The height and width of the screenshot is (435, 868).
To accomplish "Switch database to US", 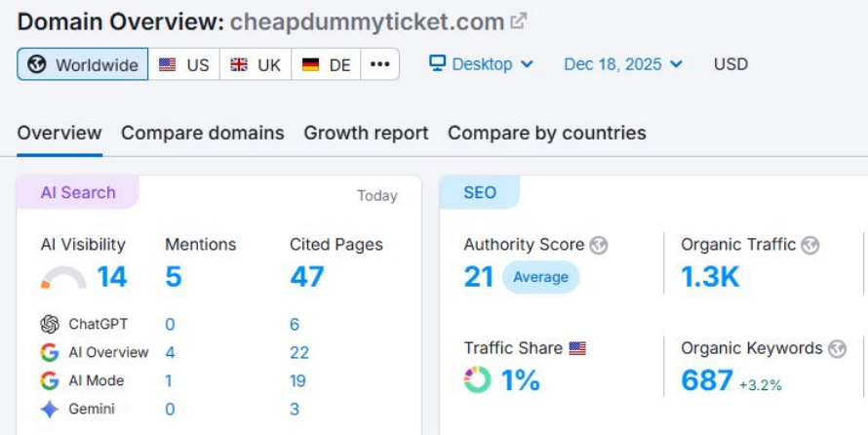I will tap(184, 65).
